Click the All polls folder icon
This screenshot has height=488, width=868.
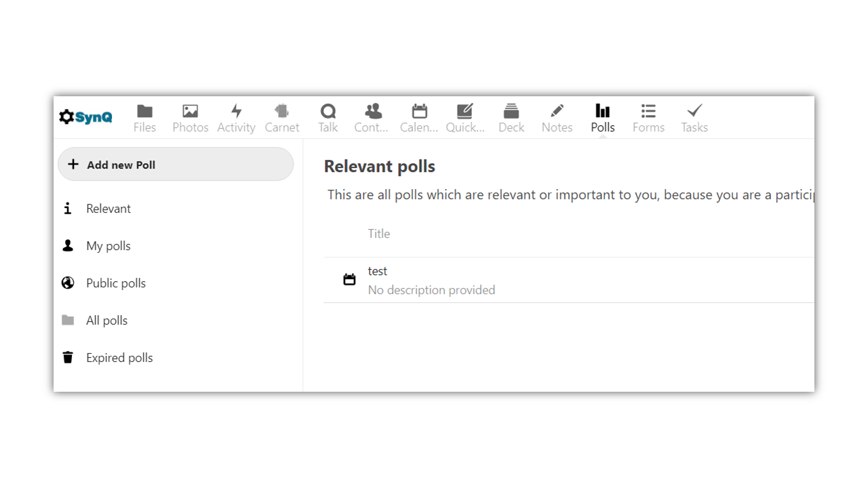coord(68,321)
